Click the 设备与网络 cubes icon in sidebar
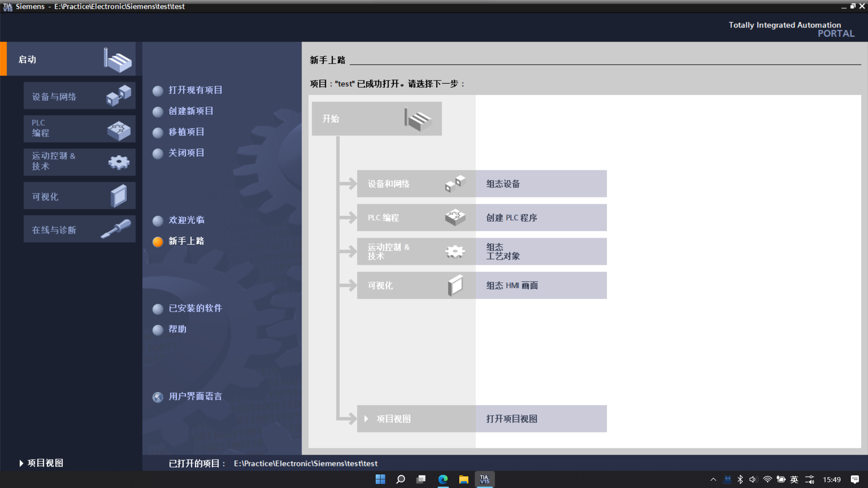 pyautogui.click(x=118, y=96)
